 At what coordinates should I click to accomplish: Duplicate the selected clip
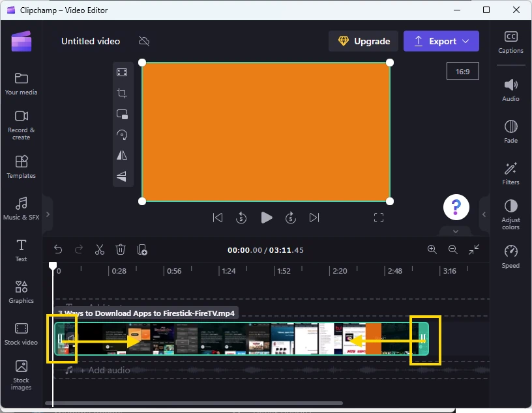(x=142, y=250)
